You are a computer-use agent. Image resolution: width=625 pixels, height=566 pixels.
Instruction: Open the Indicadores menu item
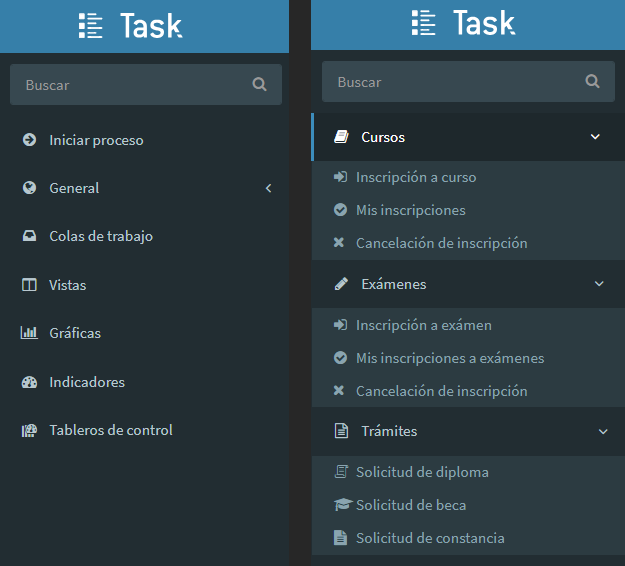point(144,382)
